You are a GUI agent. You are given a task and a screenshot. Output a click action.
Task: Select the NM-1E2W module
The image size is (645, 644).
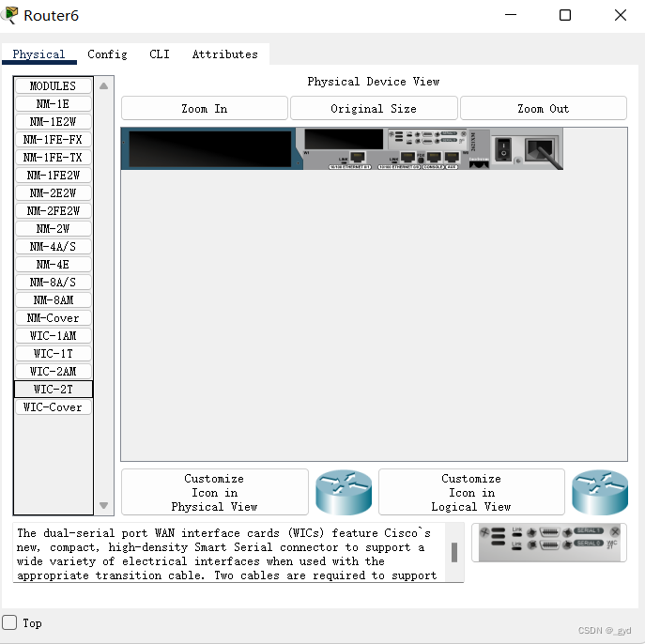54,122
